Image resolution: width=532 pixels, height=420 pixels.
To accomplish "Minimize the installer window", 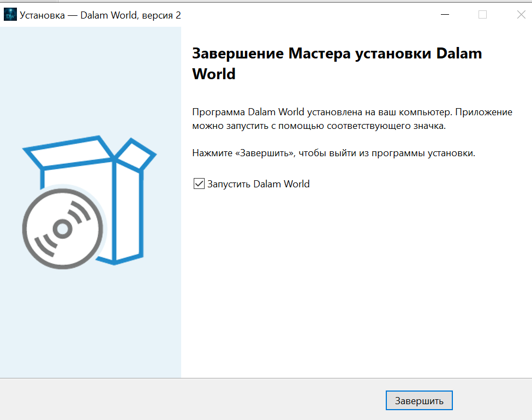I will tap(445, 15).
